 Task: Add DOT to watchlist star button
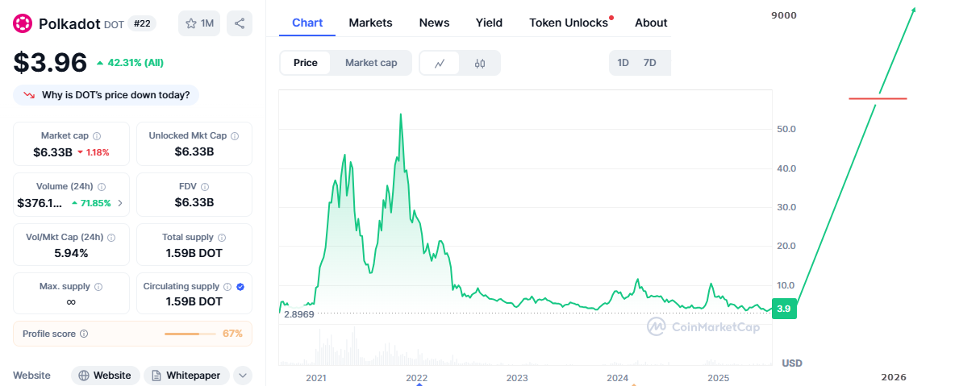pyautogui.click(x=199, y=23)
